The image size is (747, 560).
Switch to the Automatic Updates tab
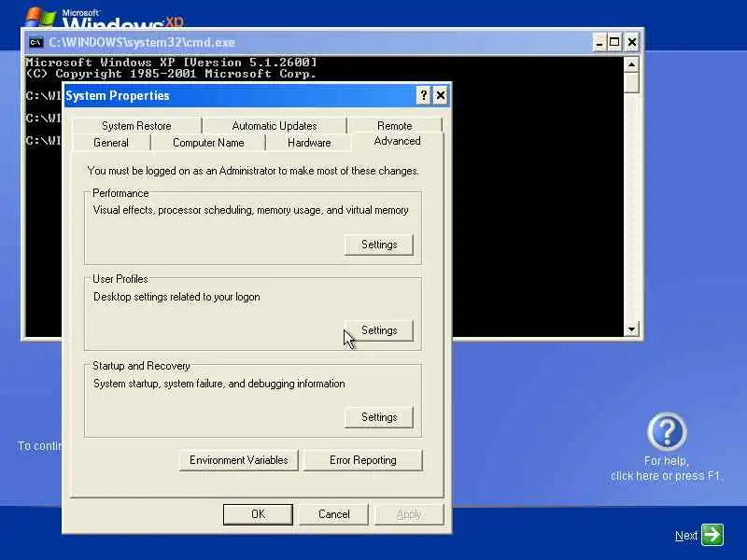click(x=275, y=126)
